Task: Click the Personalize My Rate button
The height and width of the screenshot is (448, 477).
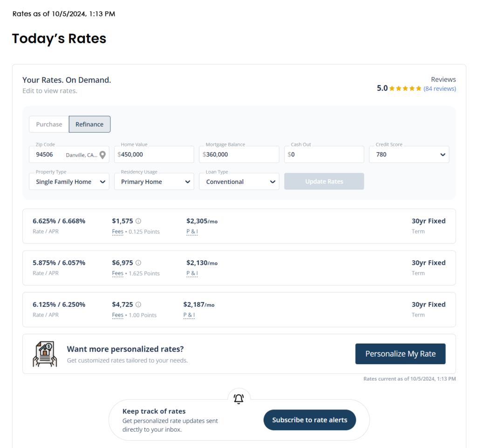Action: [x=400, y=354]
